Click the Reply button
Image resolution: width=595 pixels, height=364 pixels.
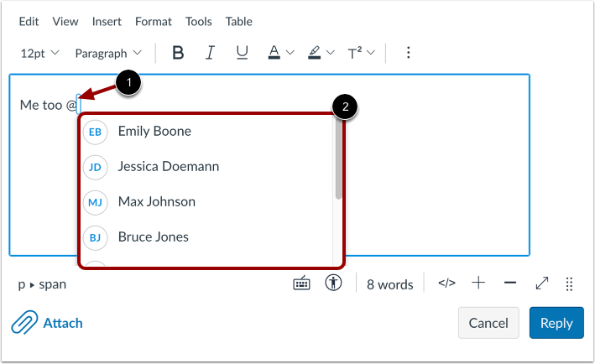point(556,323)
